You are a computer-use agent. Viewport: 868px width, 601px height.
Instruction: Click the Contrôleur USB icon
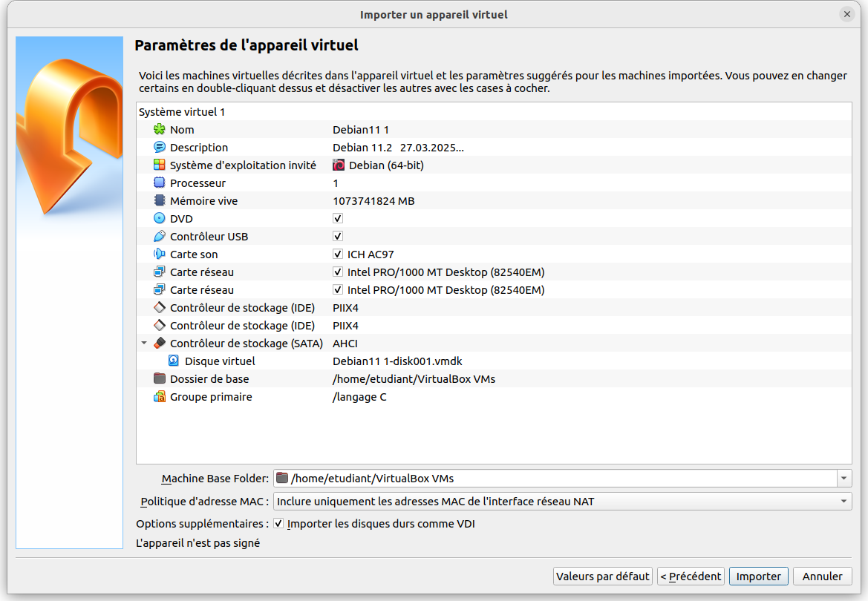[x=159, y=237]
